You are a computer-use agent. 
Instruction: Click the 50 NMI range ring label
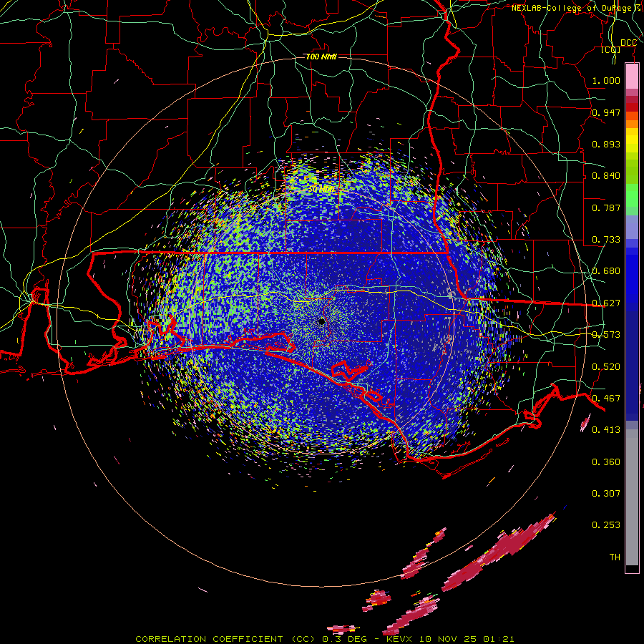tap(321, 190)
